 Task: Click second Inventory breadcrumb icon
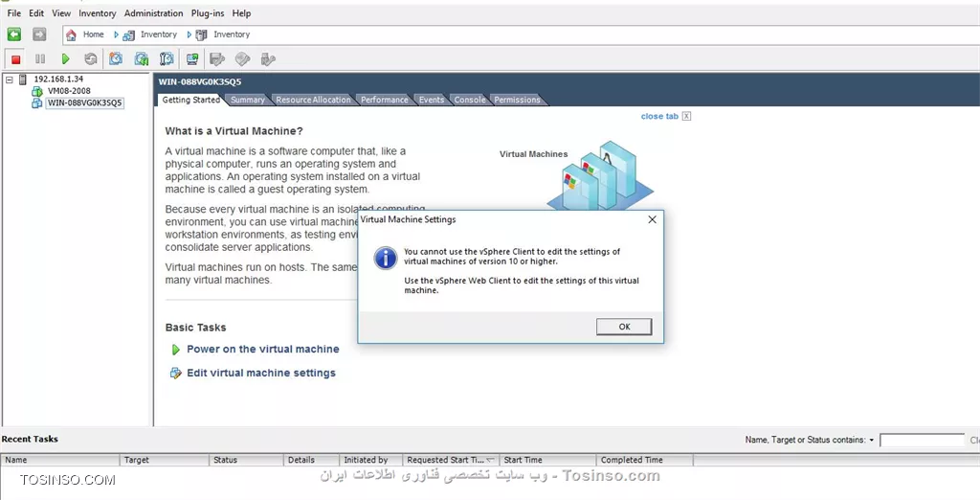[x=201, y=35]
